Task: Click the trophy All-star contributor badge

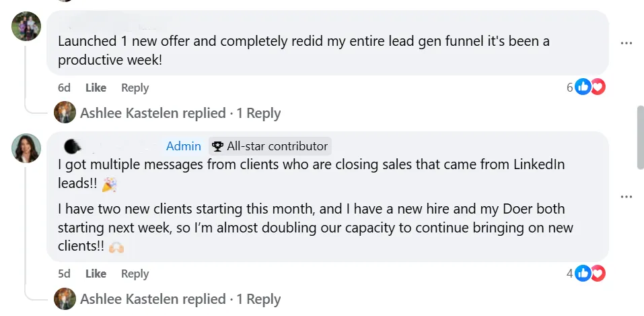Action: point(270,146)
